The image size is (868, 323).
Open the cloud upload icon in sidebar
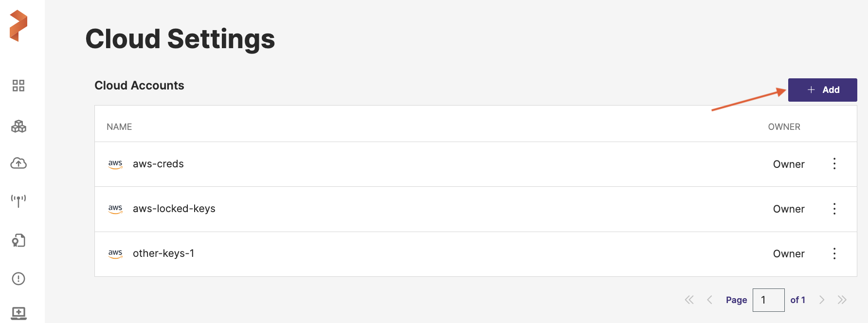pos(18,163)
